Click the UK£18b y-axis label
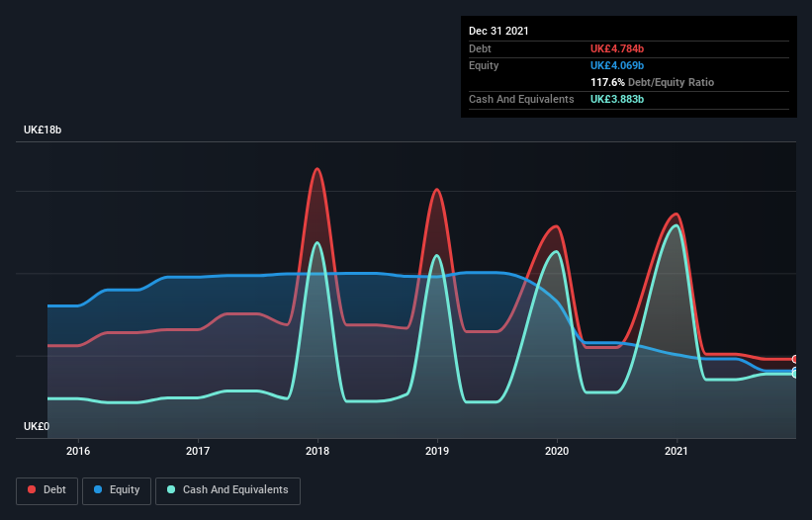Screen dimensions: 812x520 43,130
